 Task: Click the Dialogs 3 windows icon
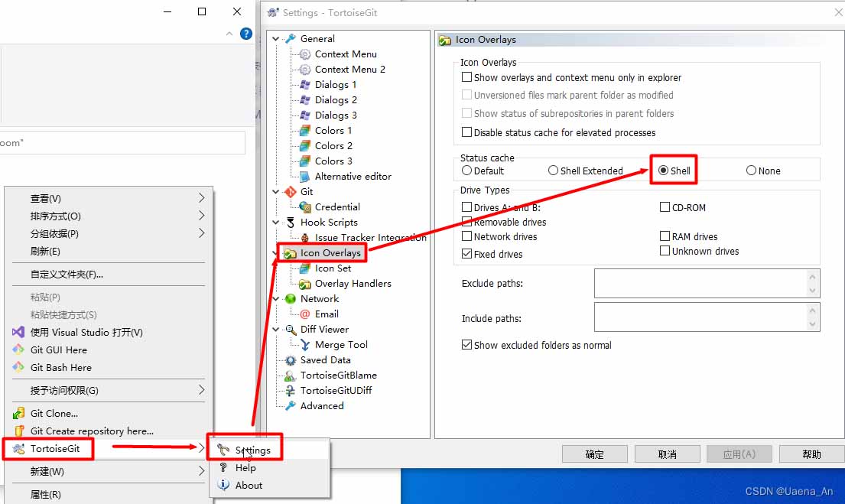click(x=305, y=115)
